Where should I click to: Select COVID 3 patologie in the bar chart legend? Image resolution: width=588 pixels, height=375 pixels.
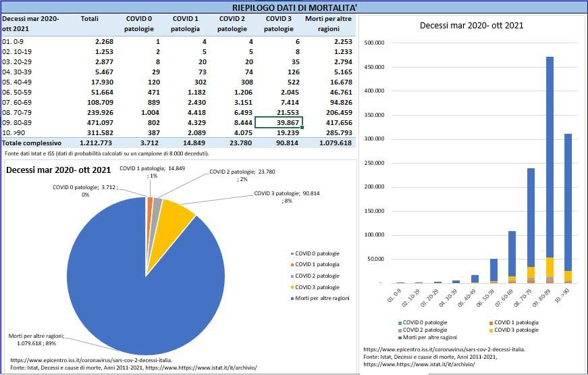(515, 330)
